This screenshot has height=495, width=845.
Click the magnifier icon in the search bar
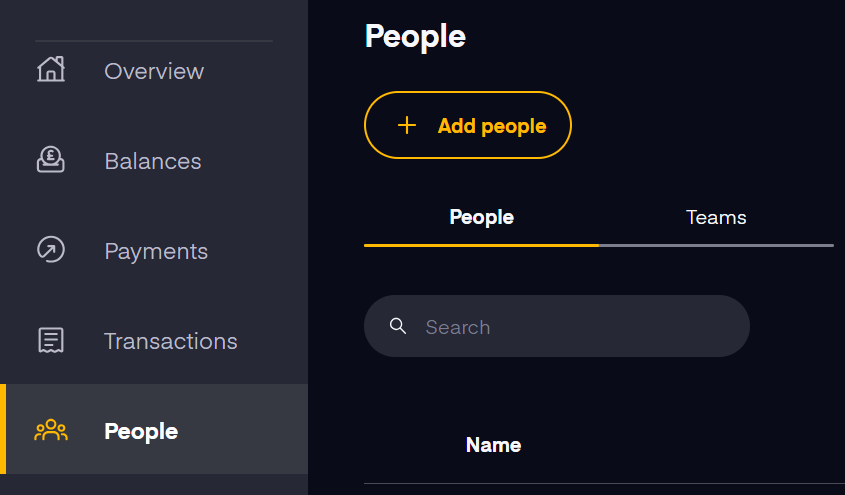[398, 326]
